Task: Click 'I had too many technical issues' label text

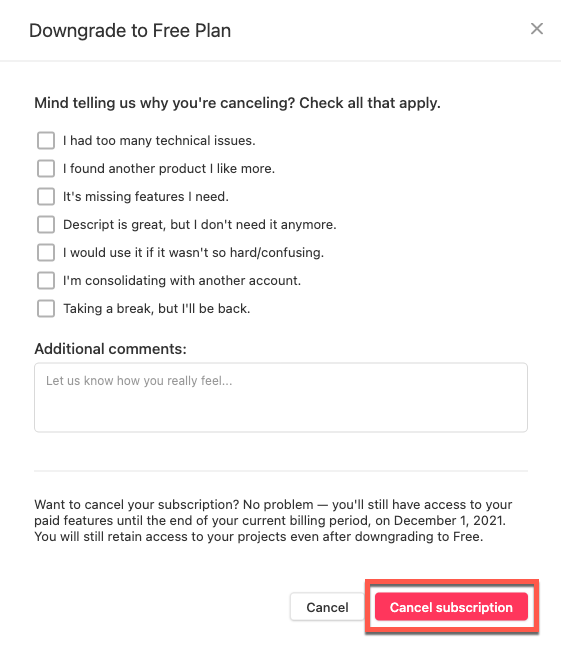Action: tap(159, 141)
